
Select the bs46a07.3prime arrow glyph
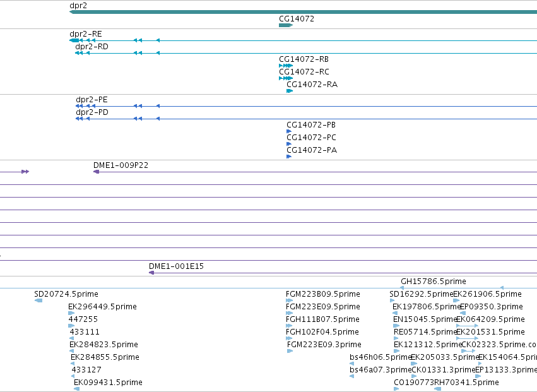coord(351,376)
